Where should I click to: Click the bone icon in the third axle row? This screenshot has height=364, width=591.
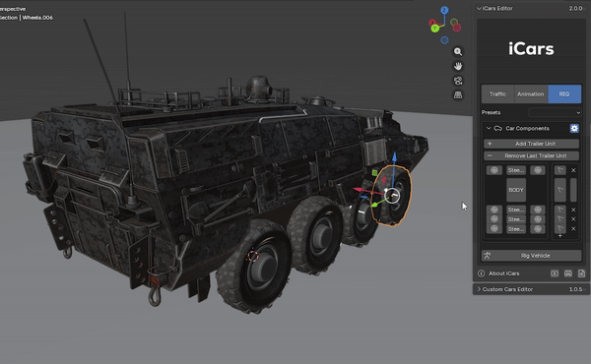(x=560, y=219)
